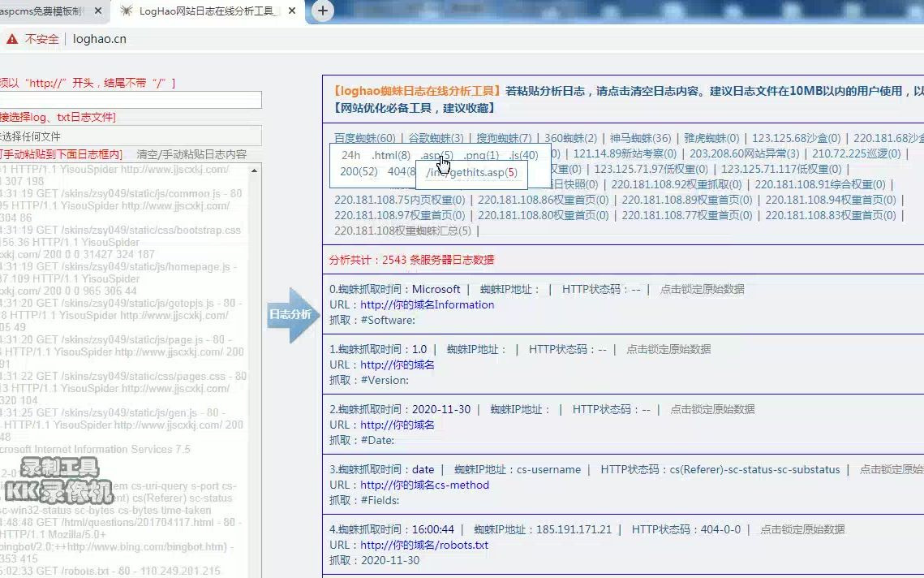Click 点击锁定原始数据 in record 4

point(802,529)
